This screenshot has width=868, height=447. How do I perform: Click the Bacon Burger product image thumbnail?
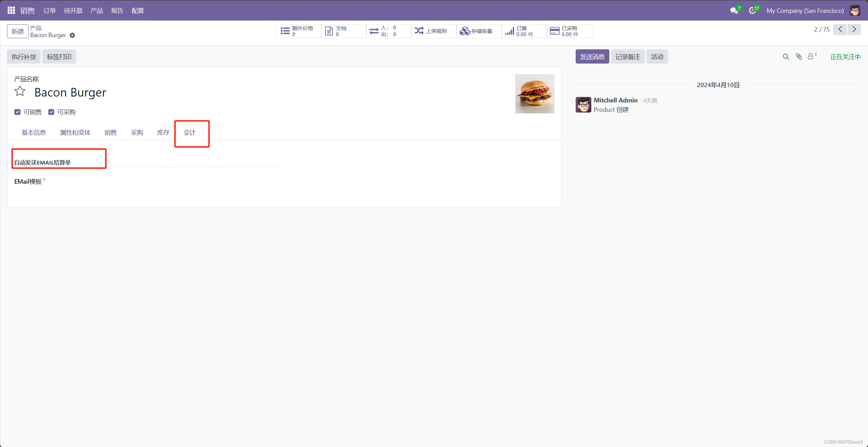point(534,94)
